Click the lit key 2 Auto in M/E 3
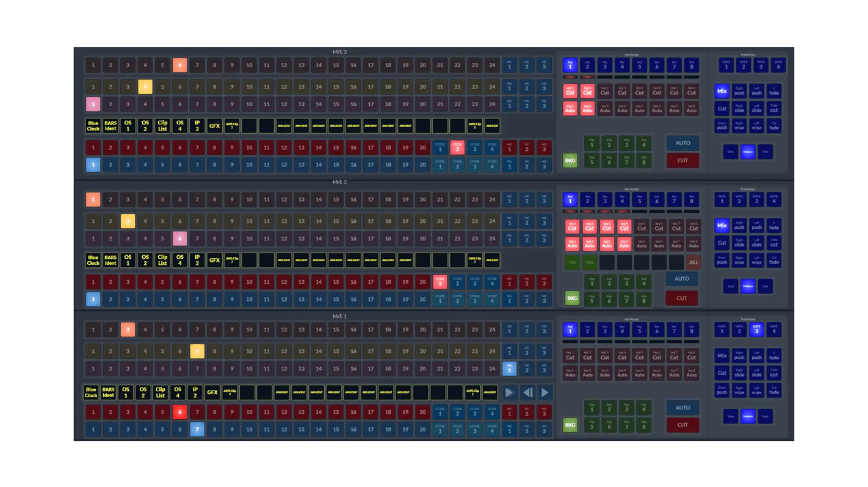 (x=587, y=108)
